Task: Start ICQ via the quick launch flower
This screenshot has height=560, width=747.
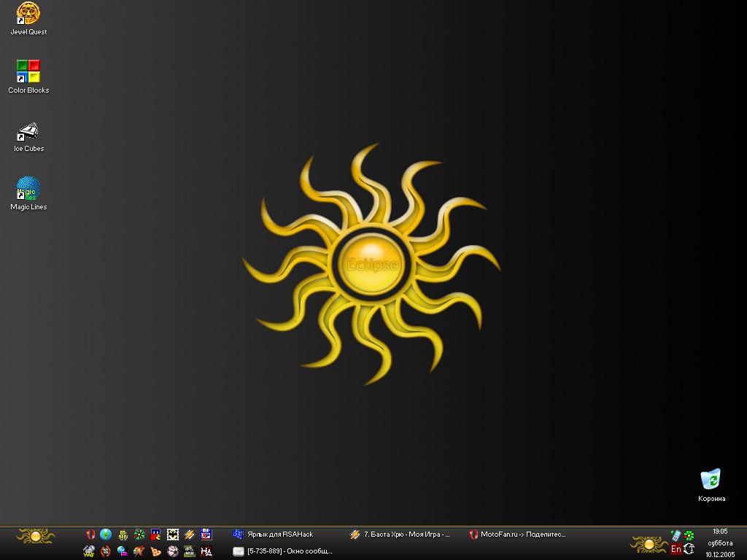Action: [139, 534]
